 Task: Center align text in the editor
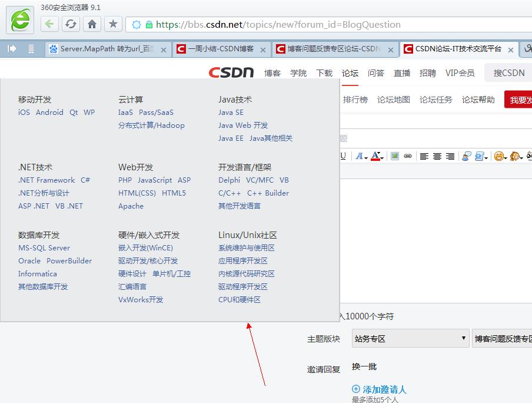coord(437,156)
